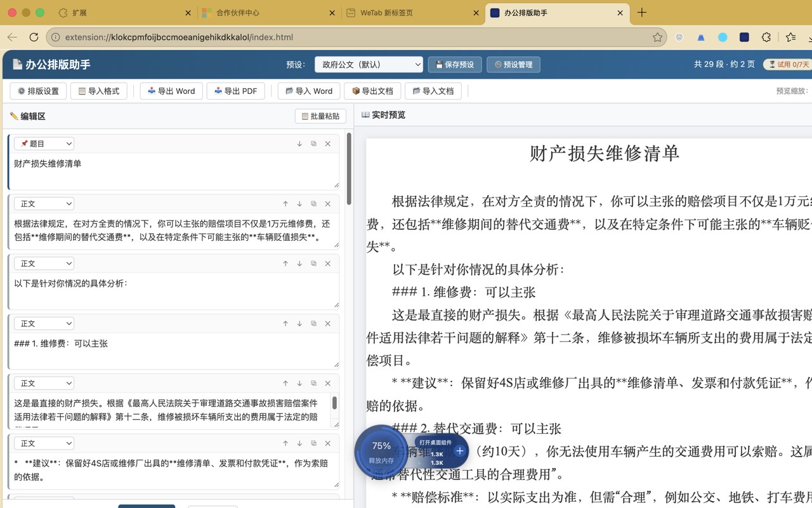Click the 试用 0/7天 trial badge
This screenshot has height=508, width=812.
787,64
